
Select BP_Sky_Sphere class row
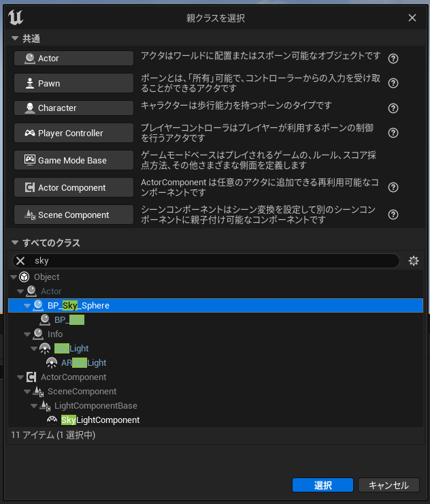point(216,305)
